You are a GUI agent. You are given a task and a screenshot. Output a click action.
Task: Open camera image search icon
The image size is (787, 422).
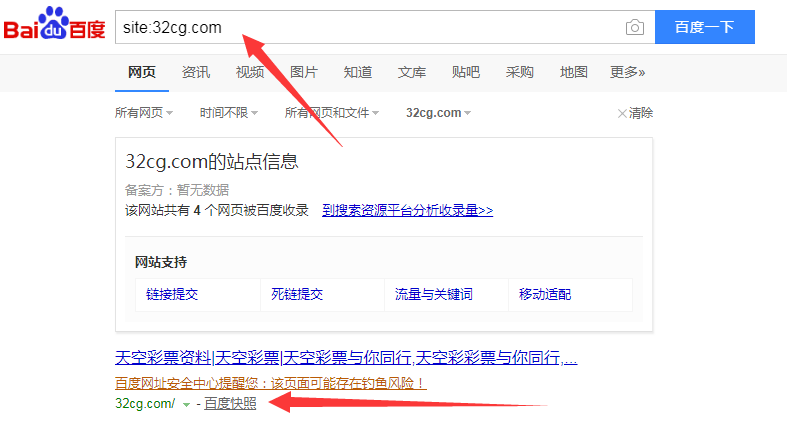(634, 27)
